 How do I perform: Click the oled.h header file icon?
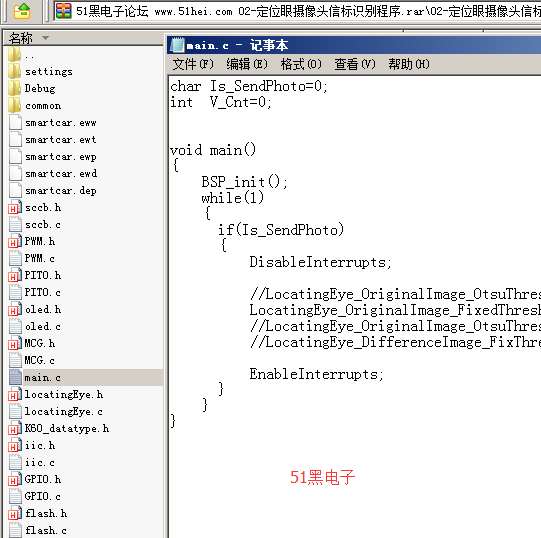(15, 309)
